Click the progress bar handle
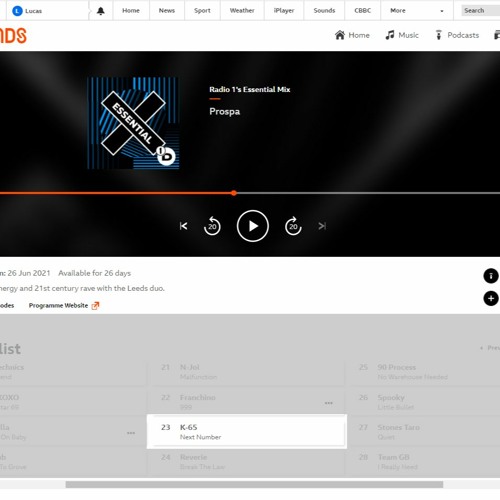 234,193
